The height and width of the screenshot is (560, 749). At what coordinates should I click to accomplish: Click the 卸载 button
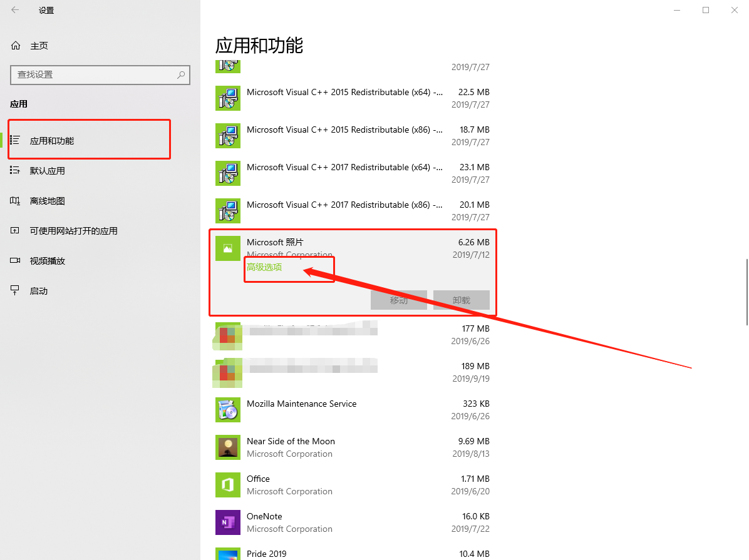[x=462, y=300]
